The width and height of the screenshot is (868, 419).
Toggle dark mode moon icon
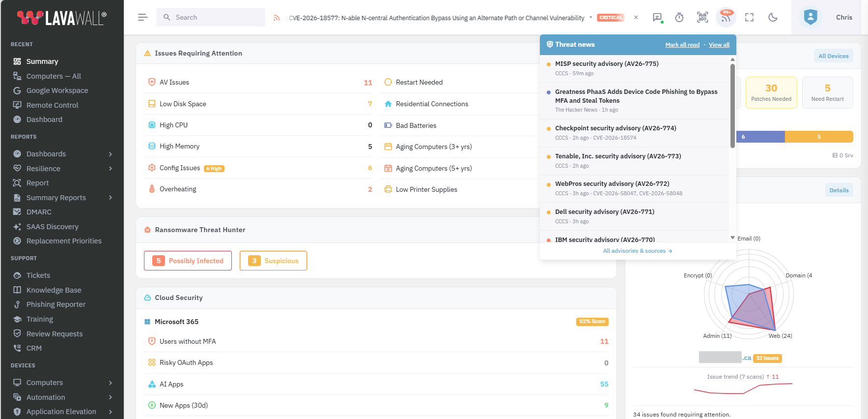(773, 18)
